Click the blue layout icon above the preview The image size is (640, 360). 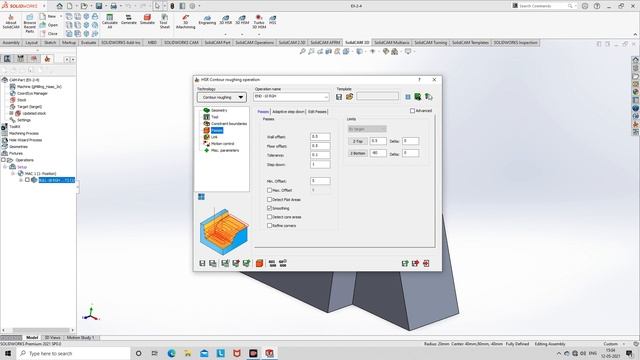201,197
